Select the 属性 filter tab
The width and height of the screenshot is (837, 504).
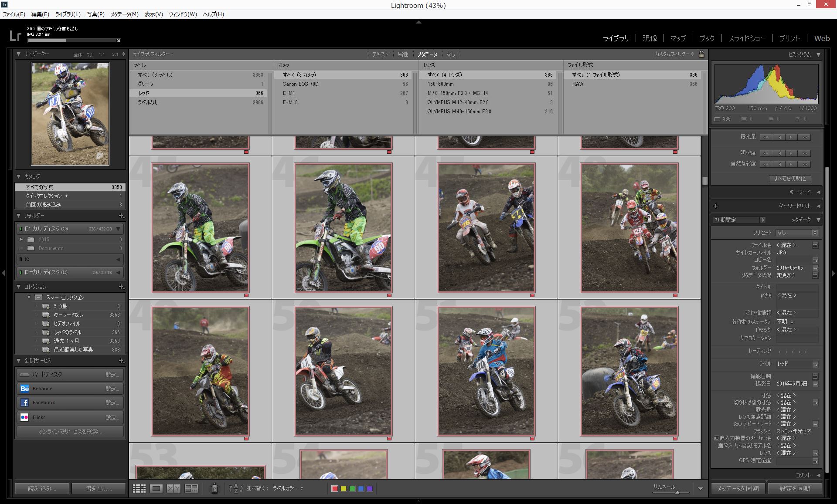403,54
